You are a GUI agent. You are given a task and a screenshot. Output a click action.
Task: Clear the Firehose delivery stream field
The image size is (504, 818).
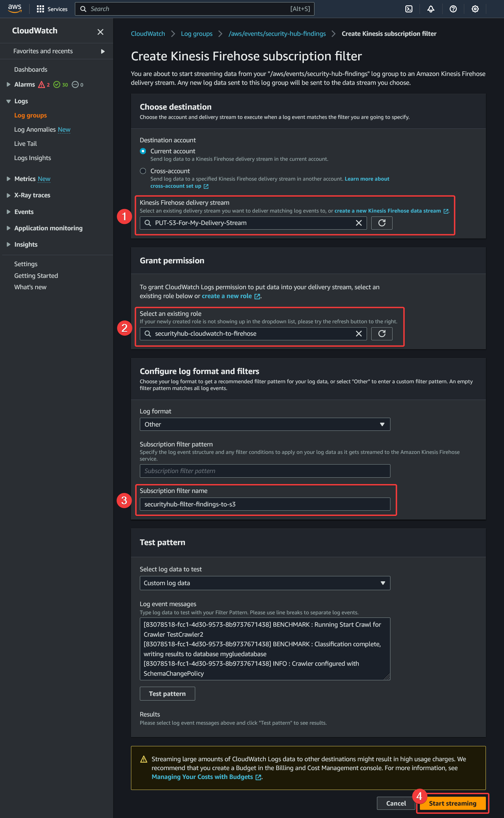(x=359, y=223)
